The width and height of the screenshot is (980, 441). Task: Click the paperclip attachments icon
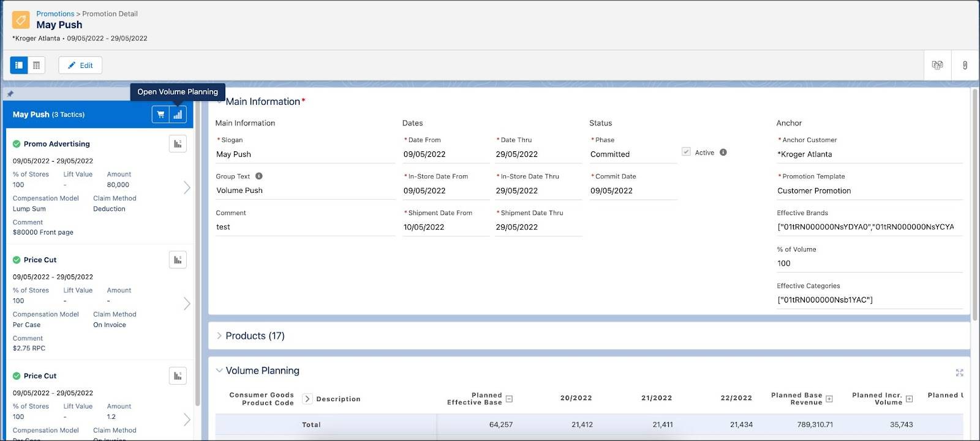(x=965, y=65)
